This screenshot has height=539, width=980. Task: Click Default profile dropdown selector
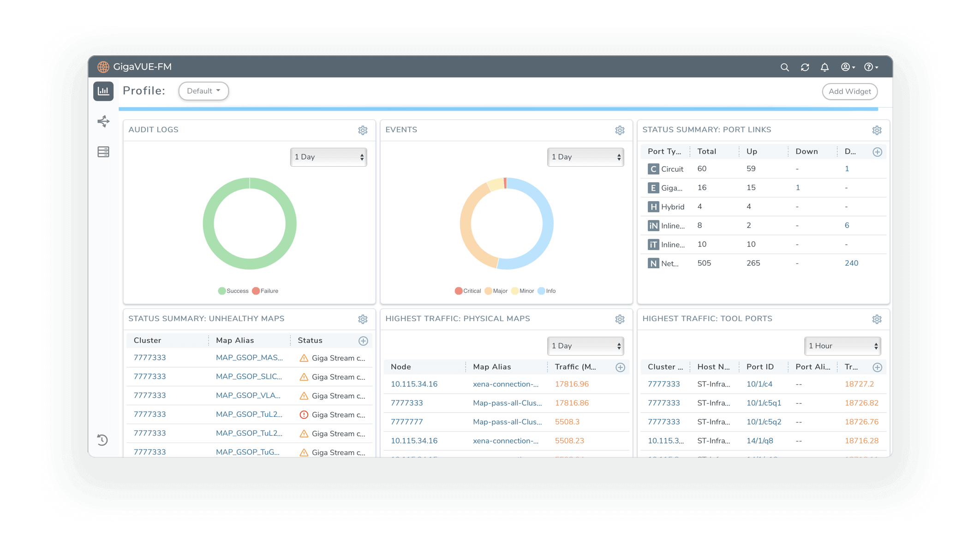pos(203,91)
